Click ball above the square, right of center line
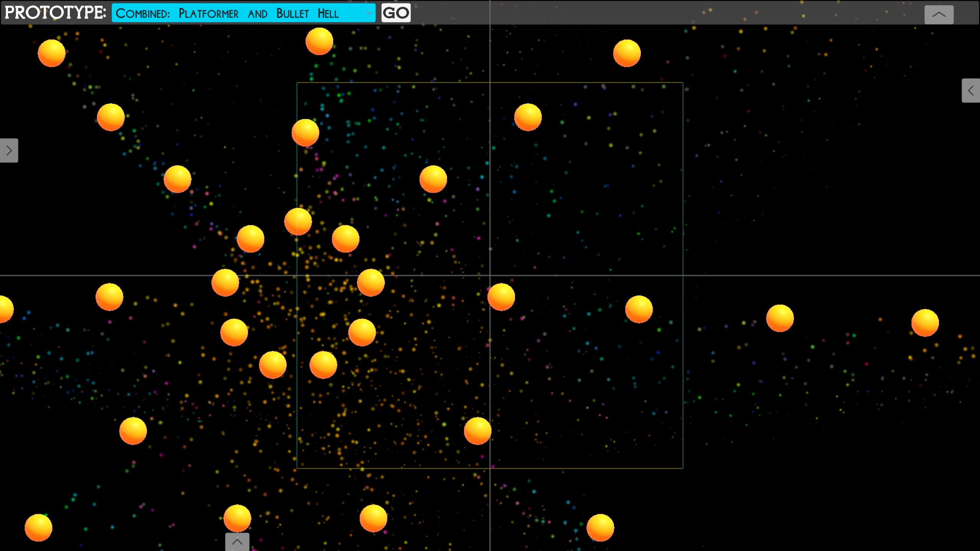 [626, 53]
